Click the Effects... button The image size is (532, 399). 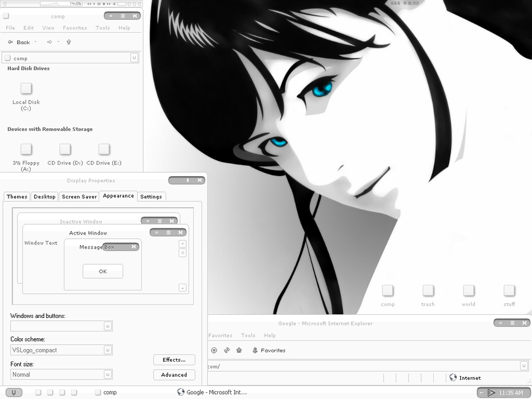[174, 360]
